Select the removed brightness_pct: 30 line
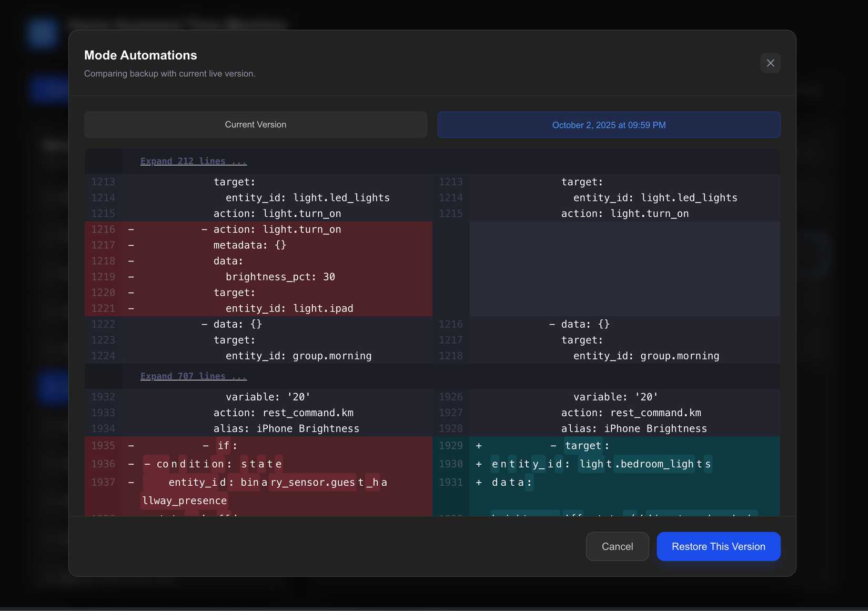The width and height of the screenshot is (868, 611). [x=280, y=277]
